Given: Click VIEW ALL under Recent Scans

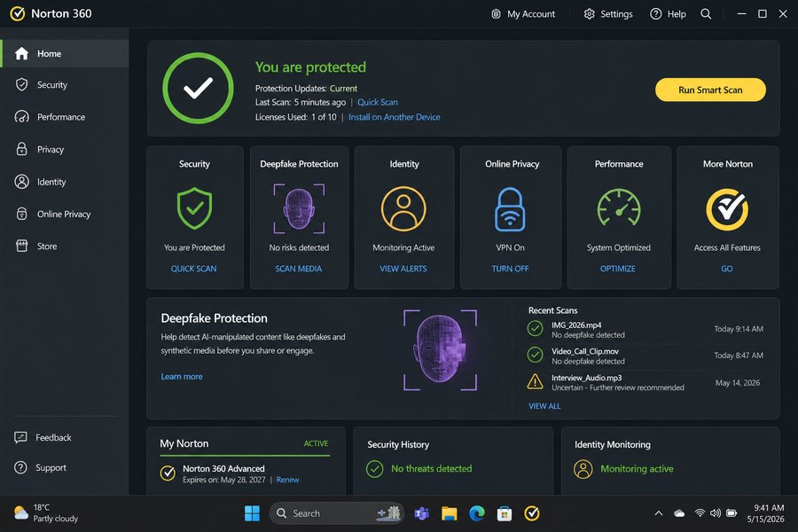Looking at the screenshot, I should [x=544, y=406].
